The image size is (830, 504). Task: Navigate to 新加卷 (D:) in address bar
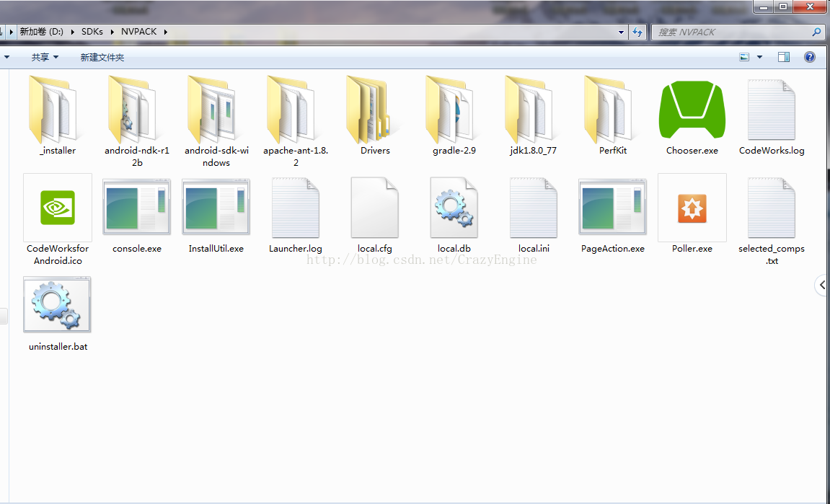pyautogui.click(x=41, y=32)
